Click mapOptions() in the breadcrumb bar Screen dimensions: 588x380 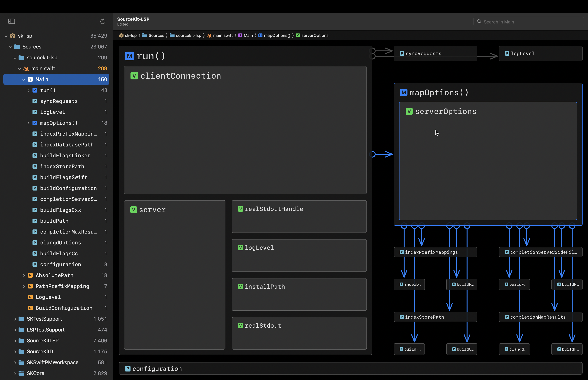click(x=274, y=36)
